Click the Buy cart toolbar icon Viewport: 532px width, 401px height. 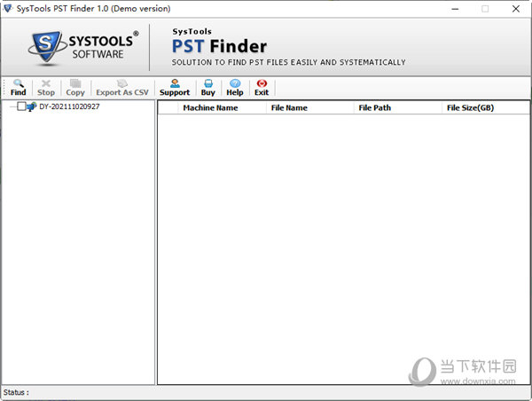click(208, 83)
